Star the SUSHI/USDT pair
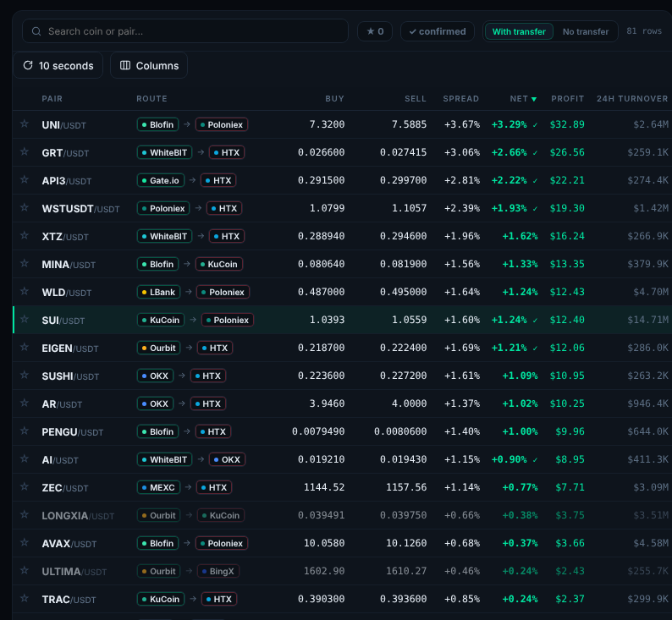 (x=25, y=375)
